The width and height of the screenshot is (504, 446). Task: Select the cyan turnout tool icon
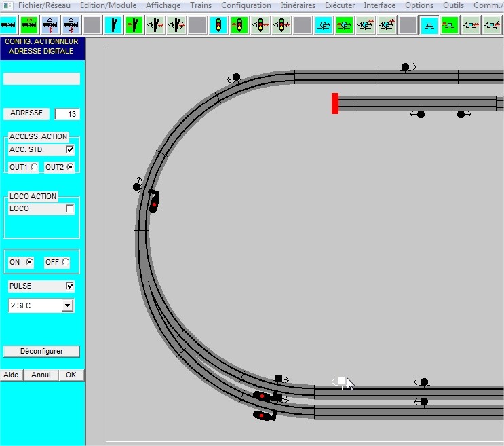(113, 24)
